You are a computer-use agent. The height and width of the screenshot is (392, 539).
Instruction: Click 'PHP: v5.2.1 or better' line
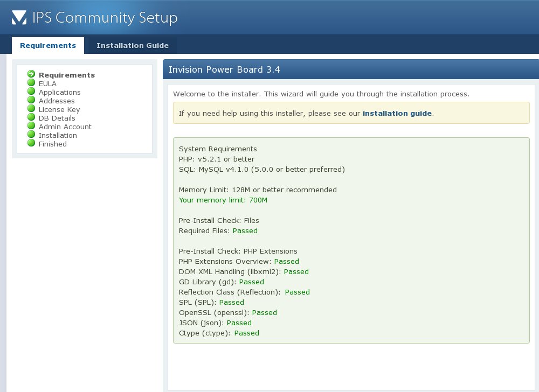(x=217, y=159)
